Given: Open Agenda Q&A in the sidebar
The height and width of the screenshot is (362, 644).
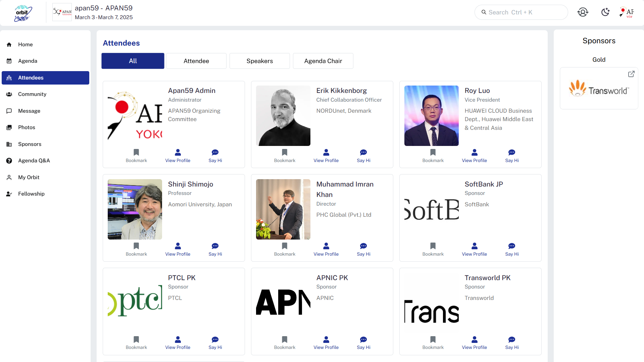Looking at the screenshot, I should [x=45, y=161].
